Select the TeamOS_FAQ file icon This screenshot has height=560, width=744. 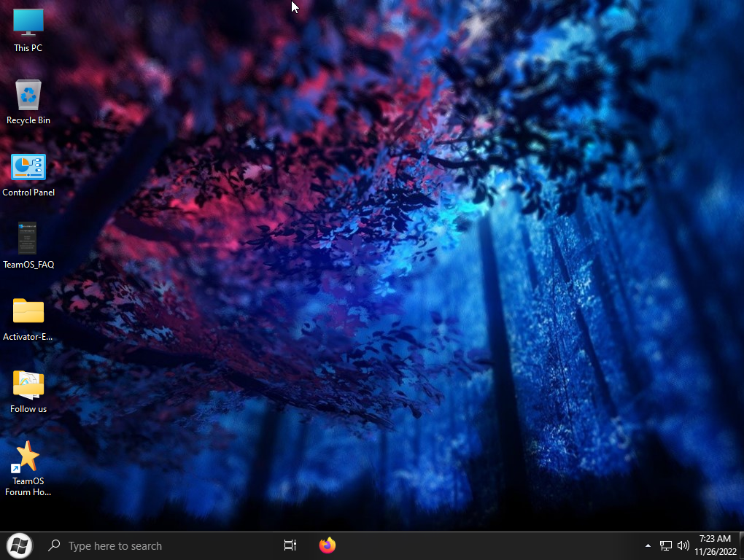point(28,238)
